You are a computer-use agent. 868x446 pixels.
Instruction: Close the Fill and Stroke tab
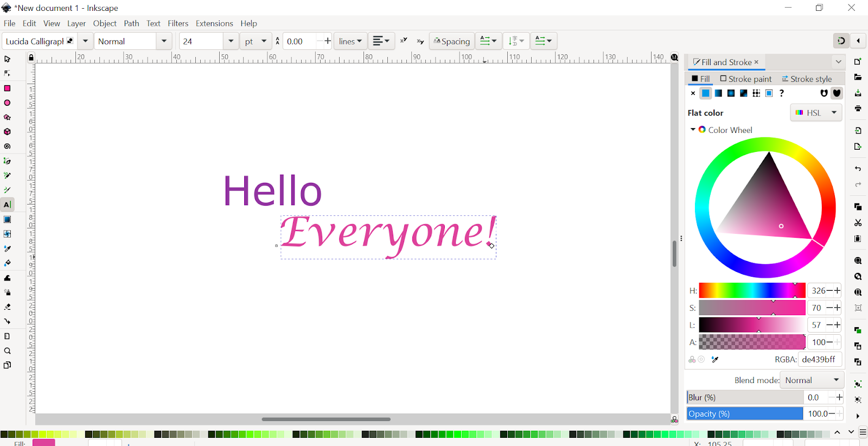click(x=756, y=62)
